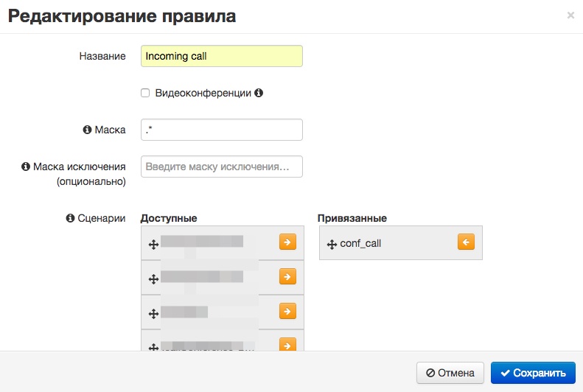This screenshot has width=583, height=392.
Task: Click the drag handle of third available scenario
Action: (x=153, y=313)
